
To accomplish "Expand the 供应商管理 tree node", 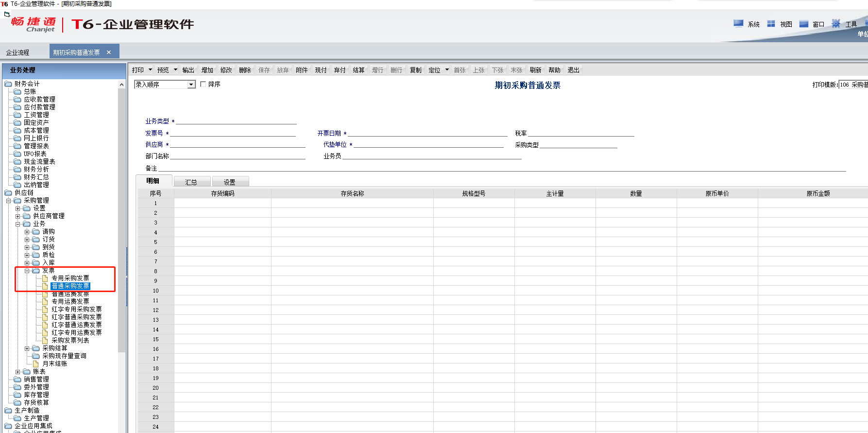I will 17,216.
